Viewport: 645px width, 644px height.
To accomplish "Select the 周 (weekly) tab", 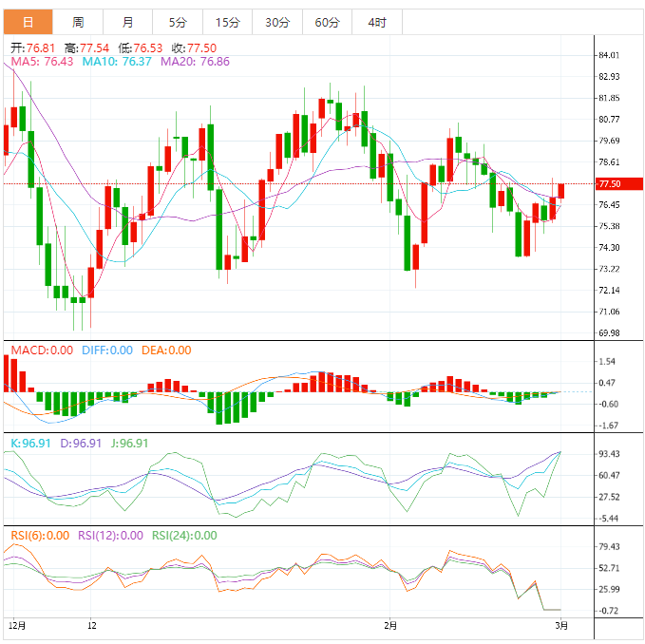I will (x=78, y=22).
